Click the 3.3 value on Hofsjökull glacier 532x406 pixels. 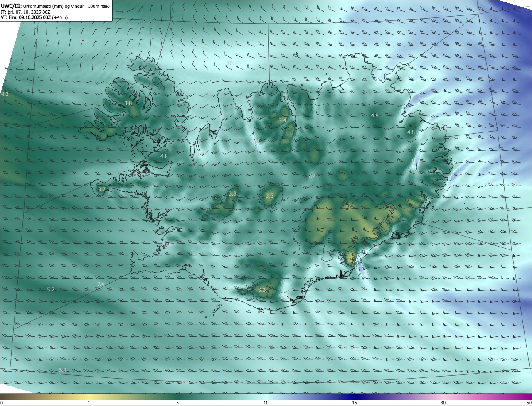click(270, 196)
